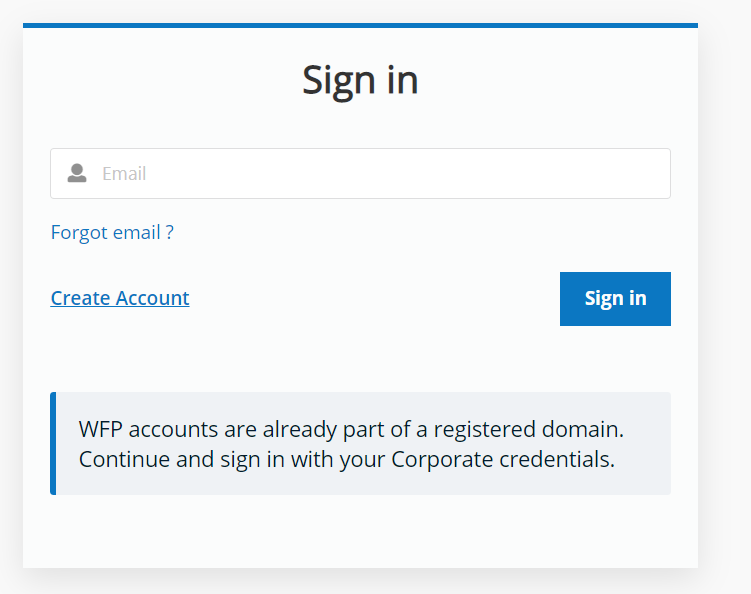Click the right end of the Email box
Viewport: 751px width, 594px height.
point(655,174)
